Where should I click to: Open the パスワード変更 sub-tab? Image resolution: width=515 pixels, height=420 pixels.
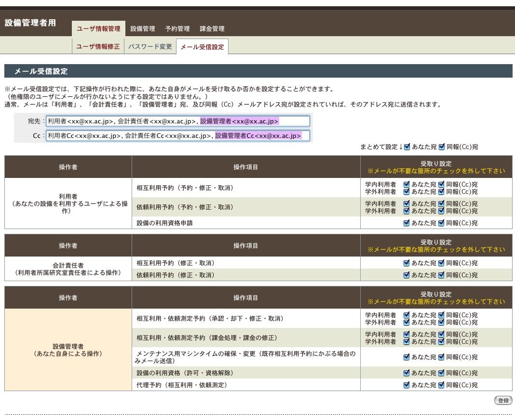[x=150, y=47]
